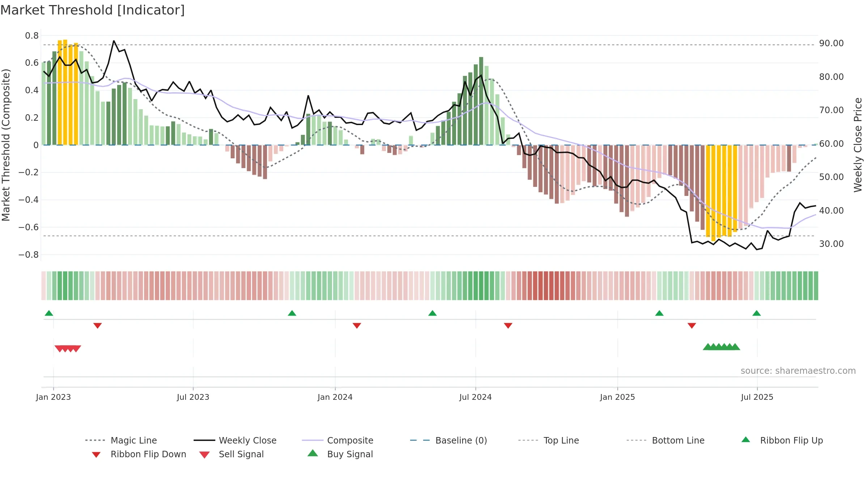868x488 pixels.
Task: Toggle the Buy Signal legend entry
Action: (x=340, y=454)
